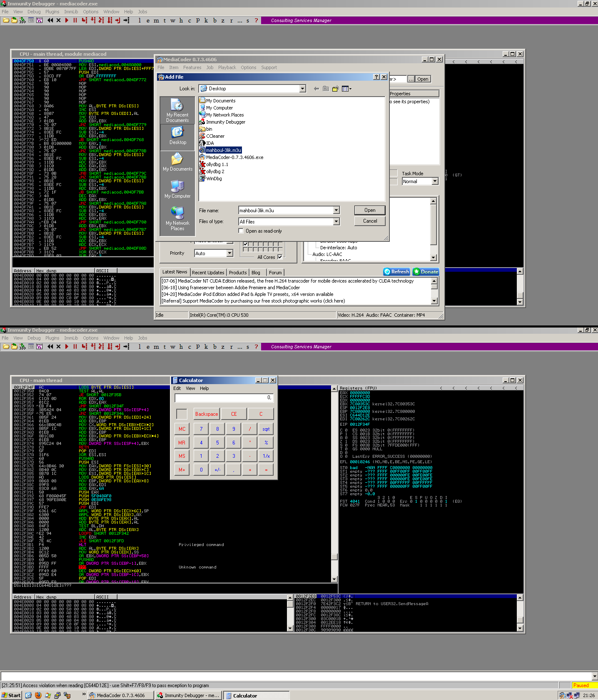Click Open button in Add File dialog
This screenshot has width=598, height=700.
[370, 210]
